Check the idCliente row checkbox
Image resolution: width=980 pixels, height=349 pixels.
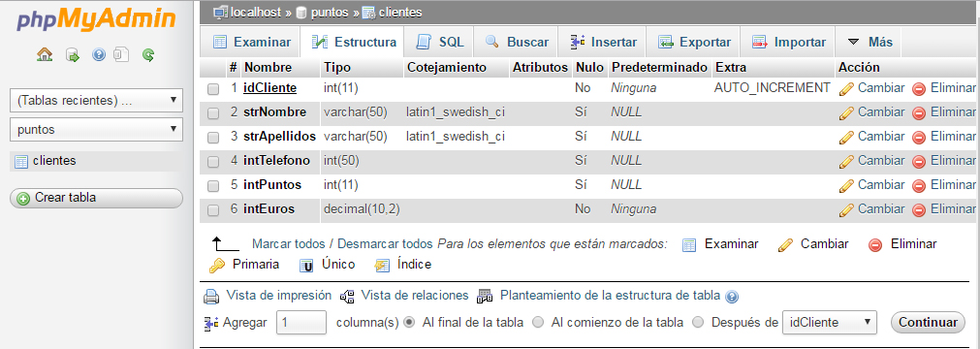(x=213, y=89)
